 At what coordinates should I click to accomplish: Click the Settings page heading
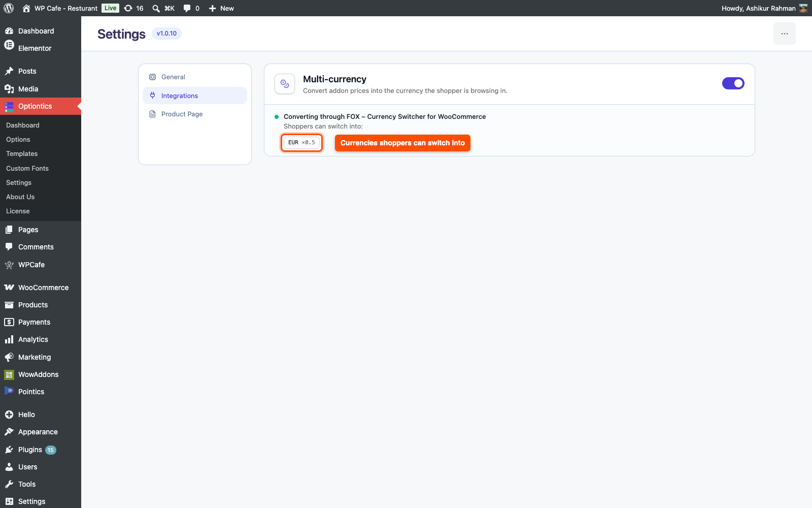coord(121,34)
